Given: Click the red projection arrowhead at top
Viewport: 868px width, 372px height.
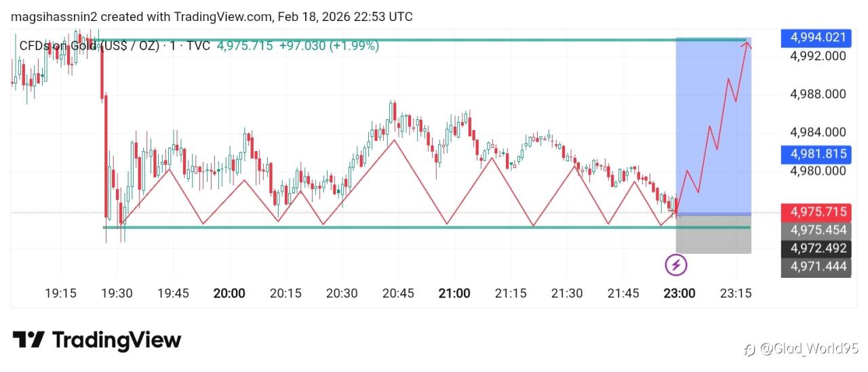Looking at the screenshot, I should tap(747, 45).
